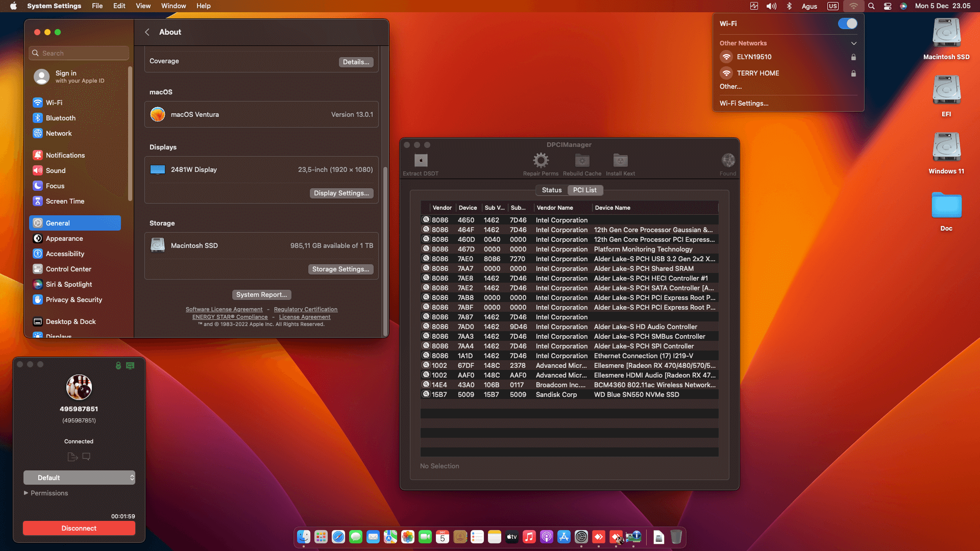
Task: Open Wi-Fi in System Settings sidebar
Action: [75, 103]
